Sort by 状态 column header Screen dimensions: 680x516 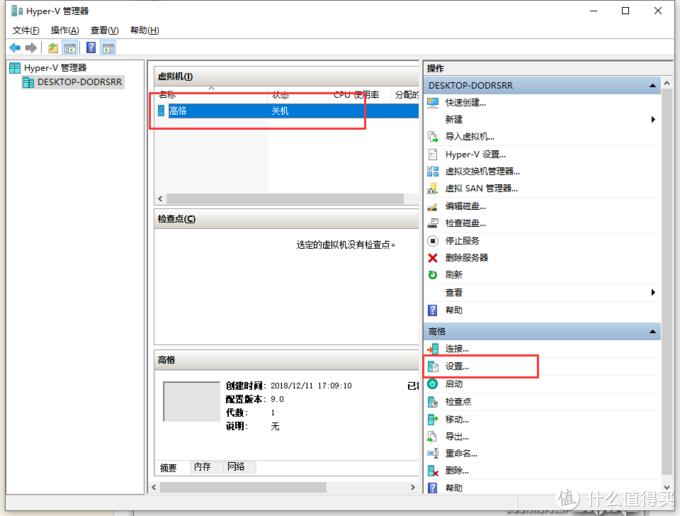pyautogui.click(x=280, y=95)
